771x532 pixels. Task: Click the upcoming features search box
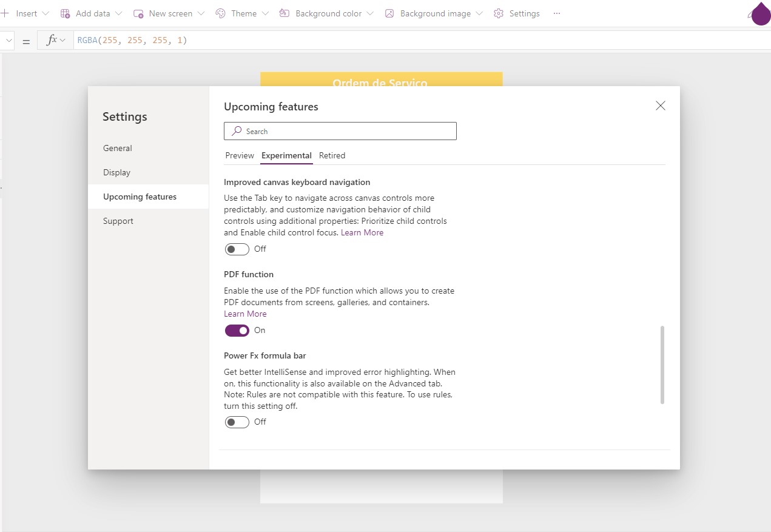340,131
